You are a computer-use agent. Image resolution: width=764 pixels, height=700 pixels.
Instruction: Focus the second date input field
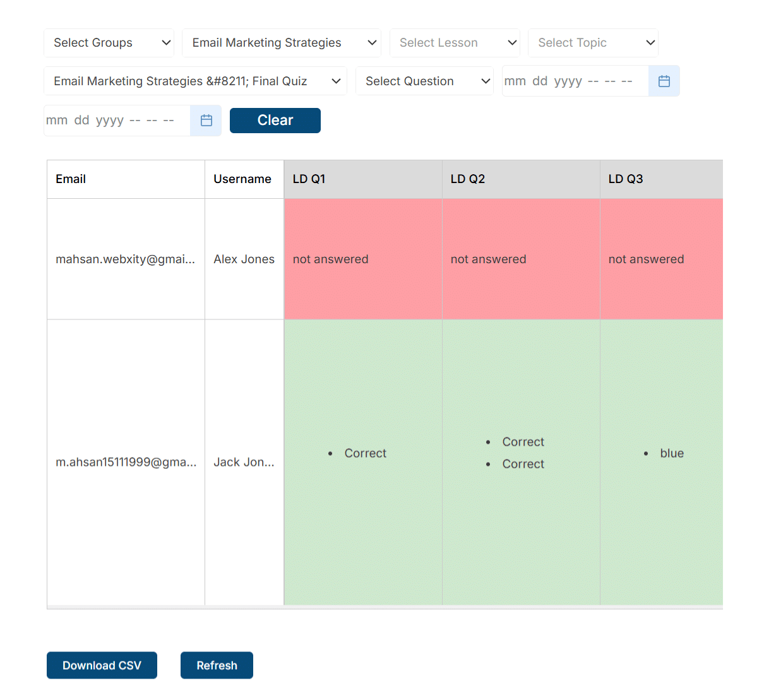(x=117, y=121)
